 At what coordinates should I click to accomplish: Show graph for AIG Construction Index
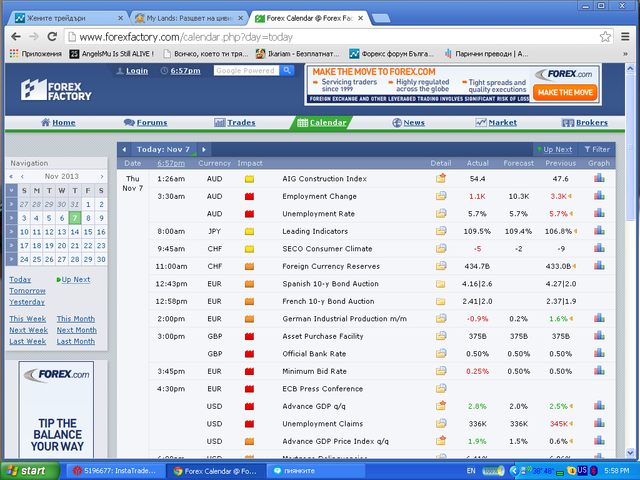pos(599,178)
